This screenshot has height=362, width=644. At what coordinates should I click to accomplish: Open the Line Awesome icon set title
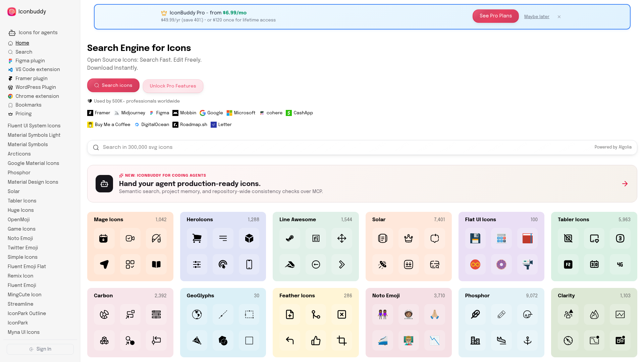coord(298,220)
